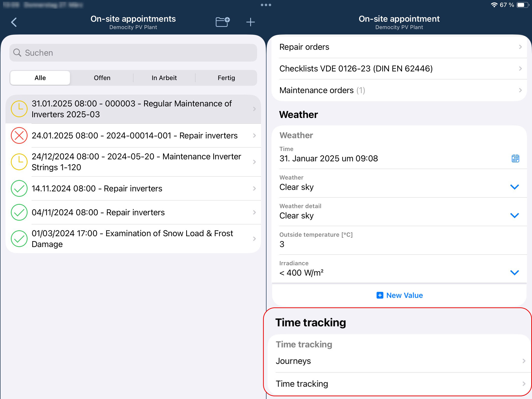This screenshot has width=532, height=399.
Task: Open the Journeys entry
Action: 399,361
